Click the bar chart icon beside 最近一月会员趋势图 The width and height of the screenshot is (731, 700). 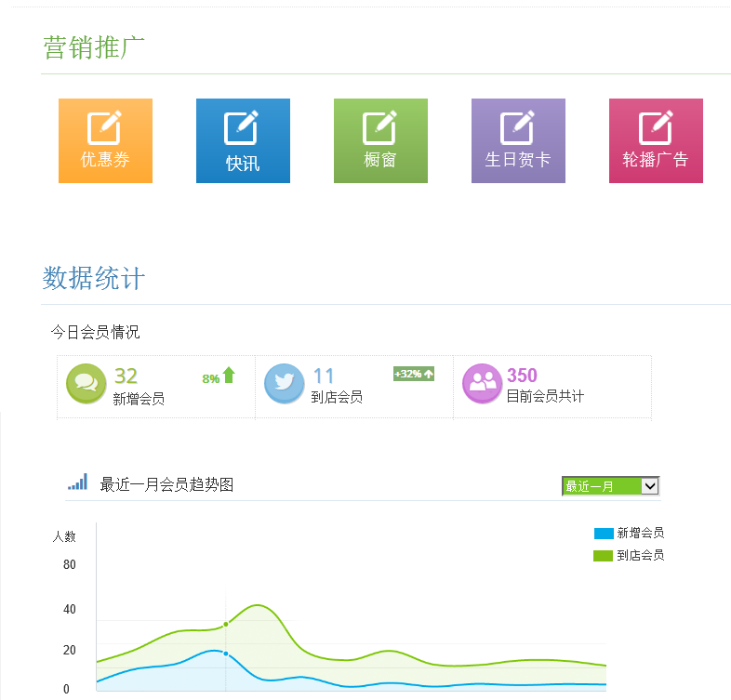pyautogui.click(x=77, y=482)
